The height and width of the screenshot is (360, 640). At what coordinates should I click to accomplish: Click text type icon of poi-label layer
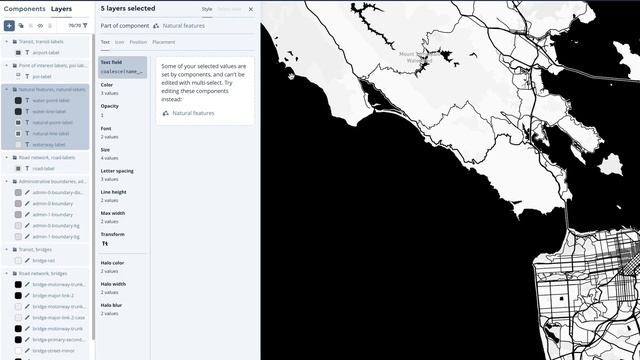coord(27,76)
